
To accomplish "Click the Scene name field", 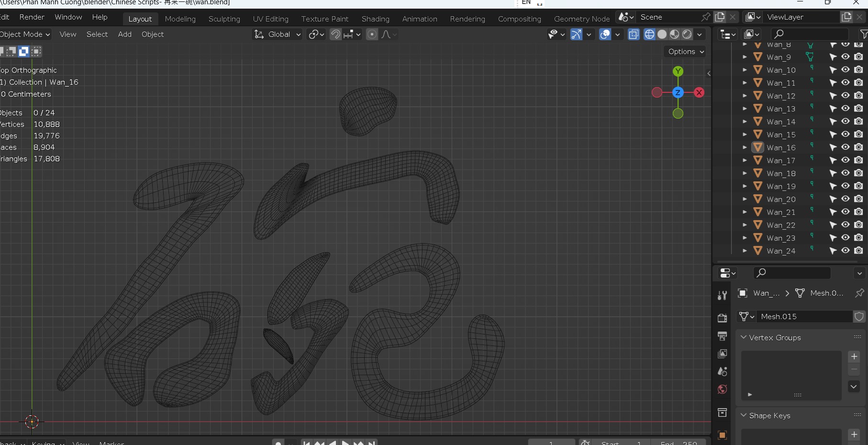I will pyautogui.click(x=669, y=17).
